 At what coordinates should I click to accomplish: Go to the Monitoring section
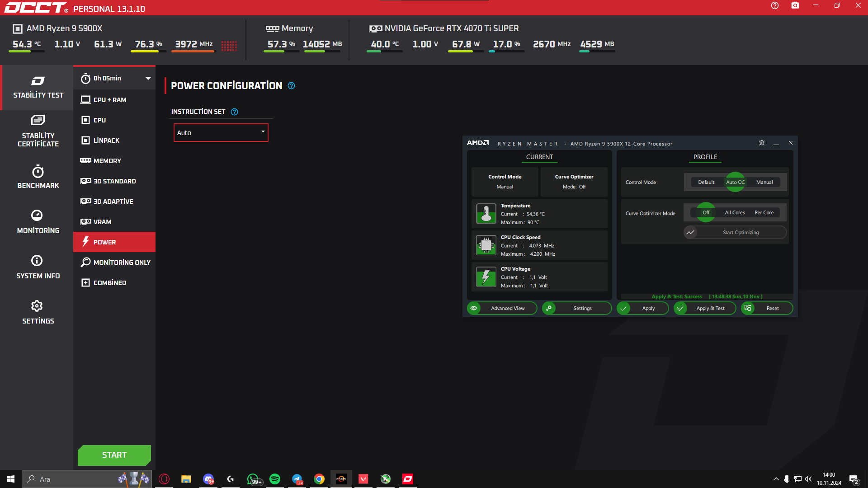(38, 222)
